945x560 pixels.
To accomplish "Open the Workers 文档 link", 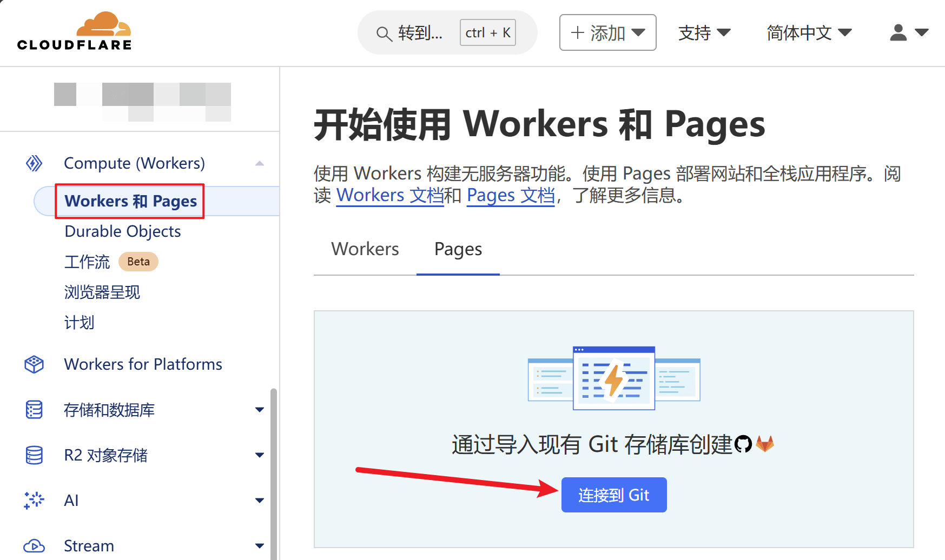I will click(389, 195).
